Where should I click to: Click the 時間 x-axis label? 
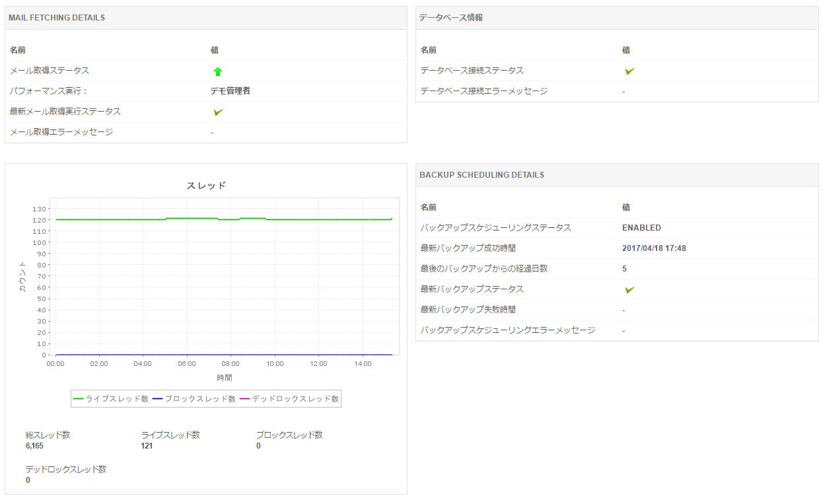pos(225,378)
